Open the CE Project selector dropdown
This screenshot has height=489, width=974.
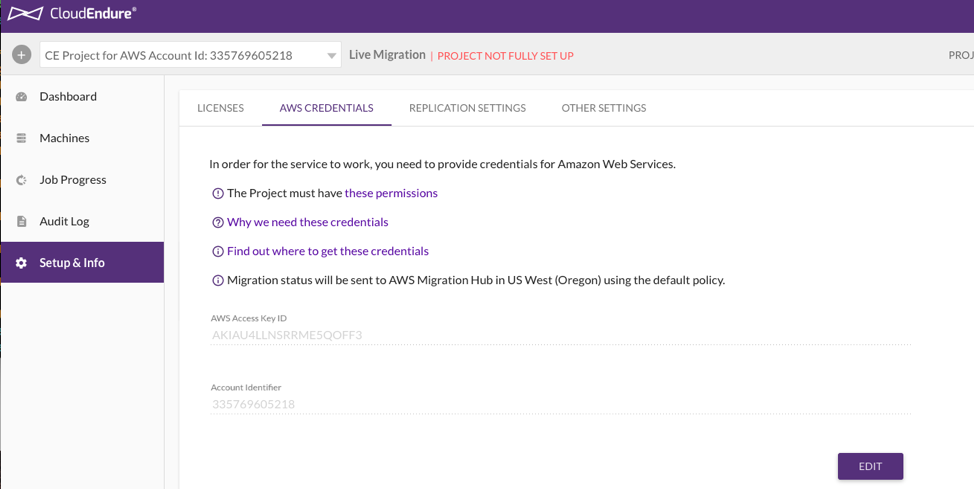[x=180, y=56]
